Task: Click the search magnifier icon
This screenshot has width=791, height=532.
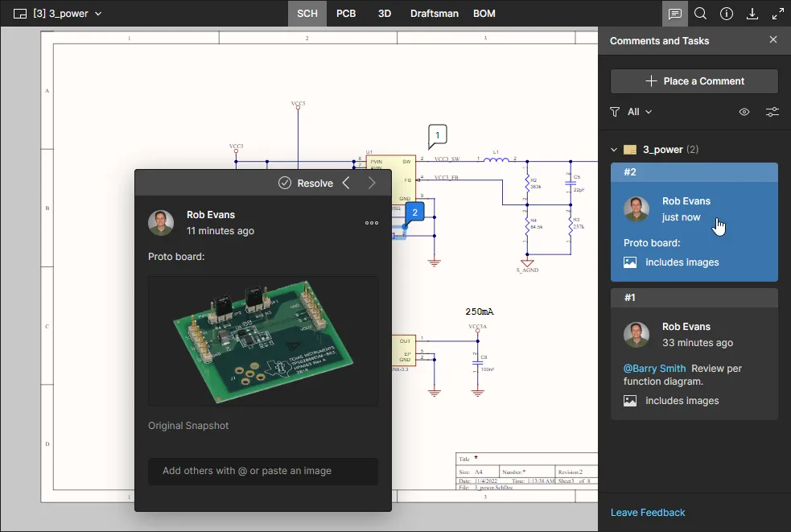Action: point(701,14)
